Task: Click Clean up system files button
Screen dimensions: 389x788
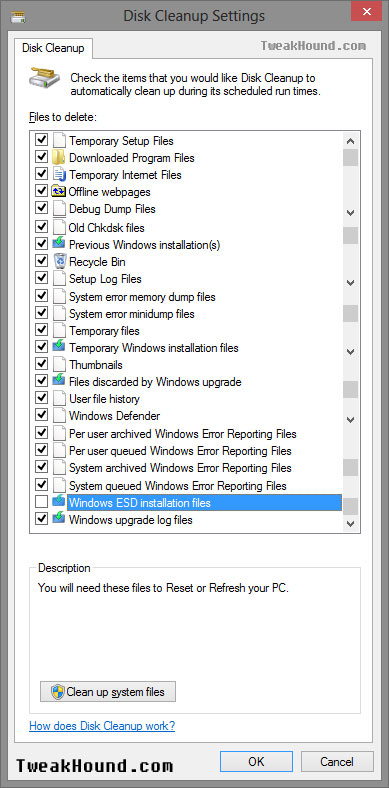Action: click(x=108, y=692)
